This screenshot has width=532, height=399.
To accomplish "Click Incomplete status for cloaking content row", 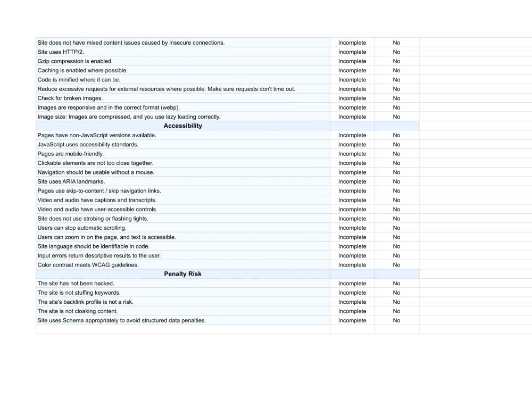I will [x=352, y=311].
